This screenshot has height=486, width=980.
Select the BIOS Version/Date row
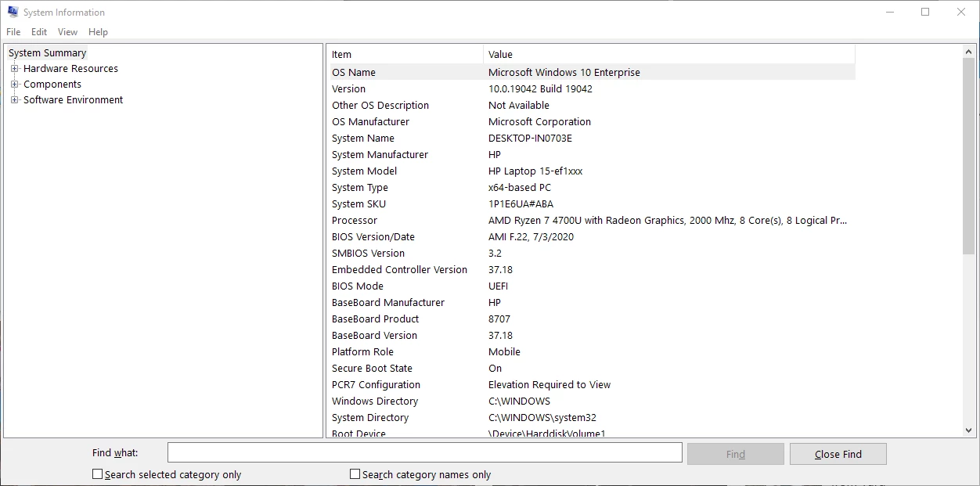[591, 237]
